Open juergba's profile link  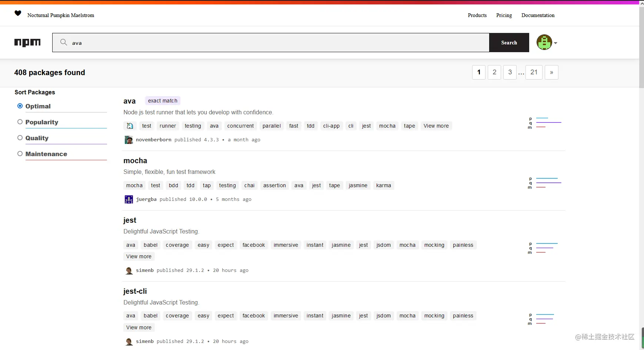146,199
